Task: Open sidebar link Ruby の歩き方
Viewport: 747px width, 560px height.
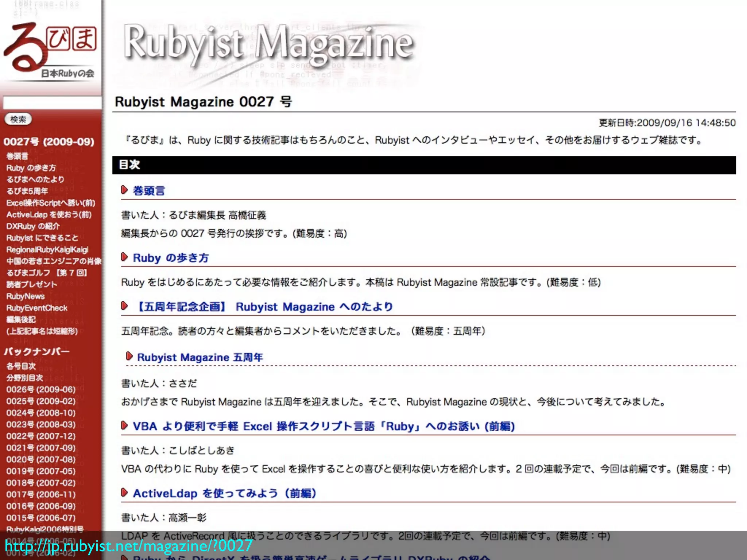Action: point(31,168)
